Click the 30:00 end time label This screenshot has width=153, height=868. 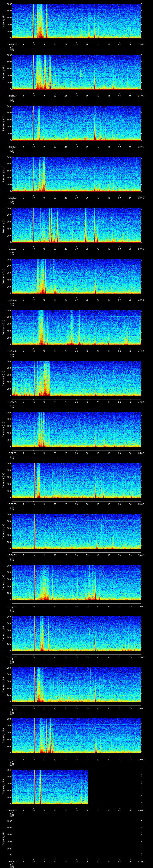coord(141,300)
